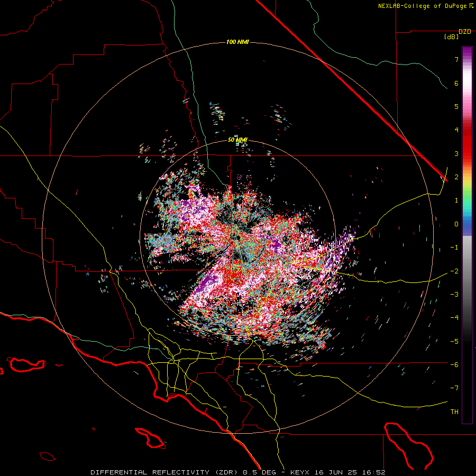Screen dimensions: 476x476
Task: Click the 1 value on color scale
Action: (x=456, y=200)
